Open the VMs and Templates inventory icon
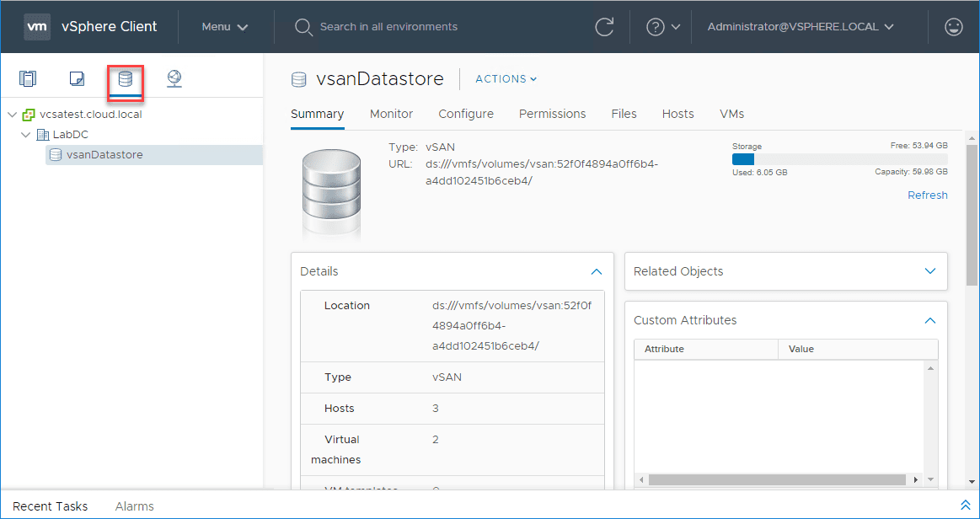 click(x=77, y=79)
